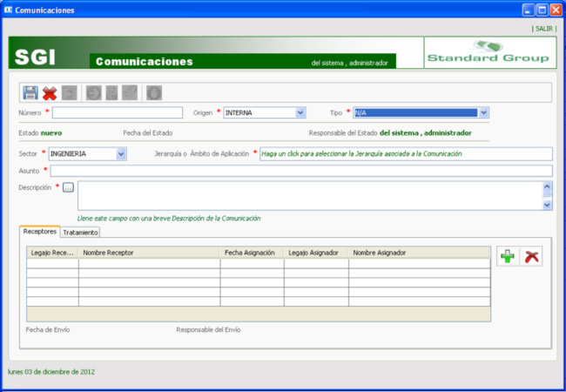Click the Save floppy disk icon
566x392 pixels.
point(30,93)
